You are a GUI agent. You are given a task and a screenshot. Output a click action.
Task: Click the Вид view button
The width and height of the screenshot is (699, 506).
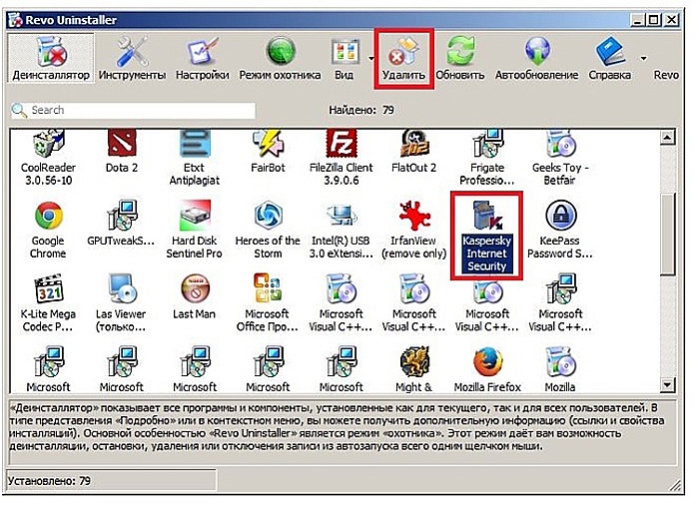point(345,58)
